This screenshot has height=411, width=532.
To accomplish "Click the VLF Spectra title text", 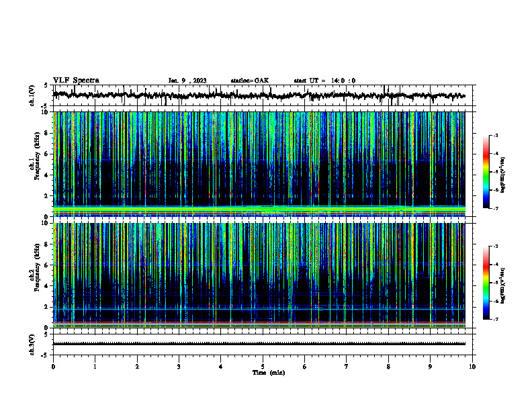I will coord(76,81).
